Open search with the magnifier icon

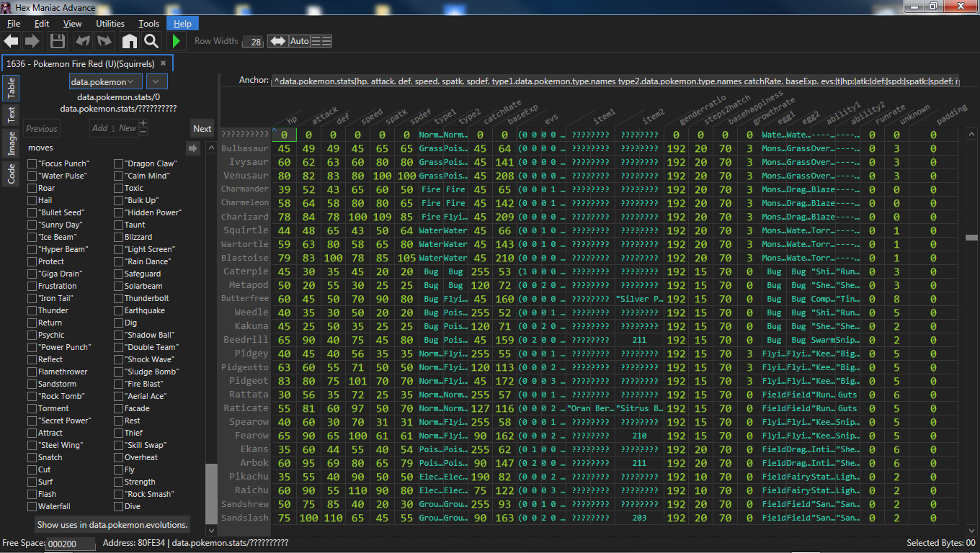(151, 41)
